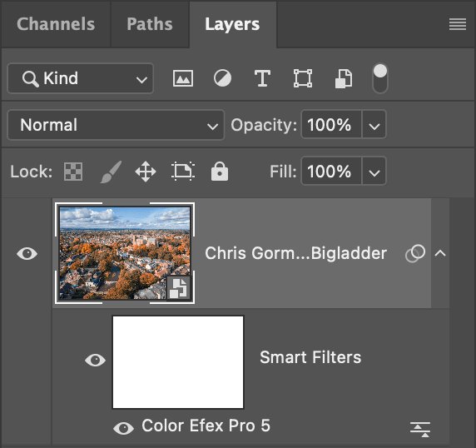The width and height of the screenshot is (476, 448).
Task: Filter for smart objects icon
Action: 344,78
